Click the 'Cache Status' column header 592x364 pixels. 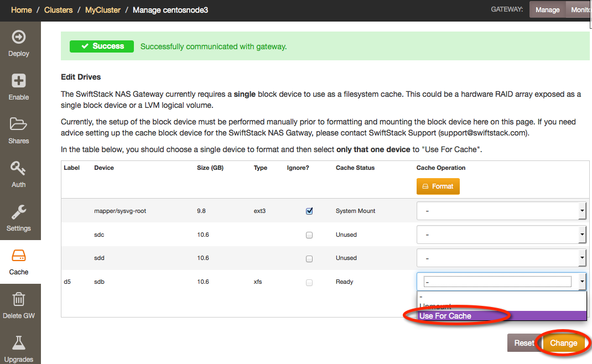coord(355,168)
